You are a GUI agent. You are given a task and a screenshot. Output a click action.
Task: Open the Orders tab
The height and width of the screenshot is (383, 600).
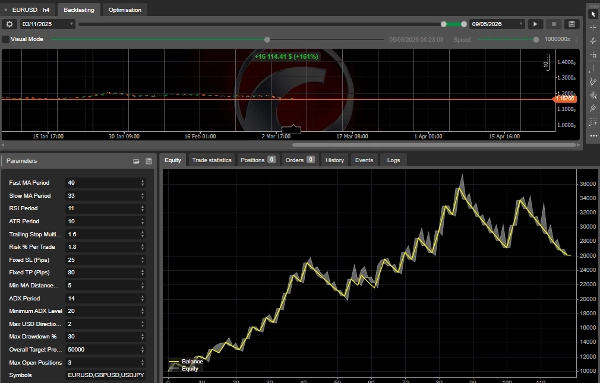pyautogui.click(x=300, y=160)
